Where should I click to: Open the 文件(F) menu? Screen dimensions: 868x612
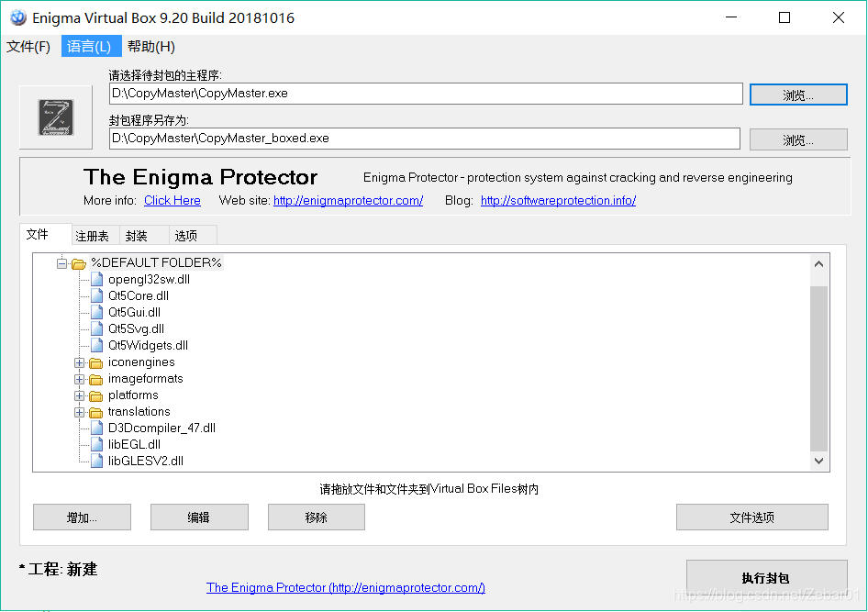click(28, 47)
